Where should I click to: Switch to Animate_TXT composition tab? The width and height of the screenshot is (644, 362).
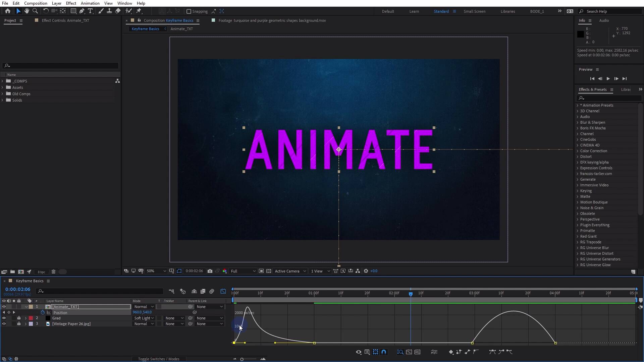(x=181, y=29)
